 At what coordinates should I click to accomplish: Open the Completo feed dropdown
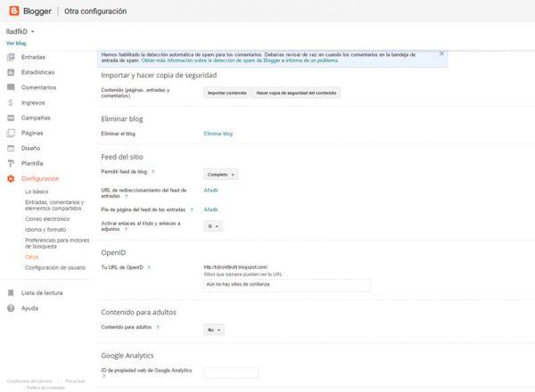coord(221,175)
